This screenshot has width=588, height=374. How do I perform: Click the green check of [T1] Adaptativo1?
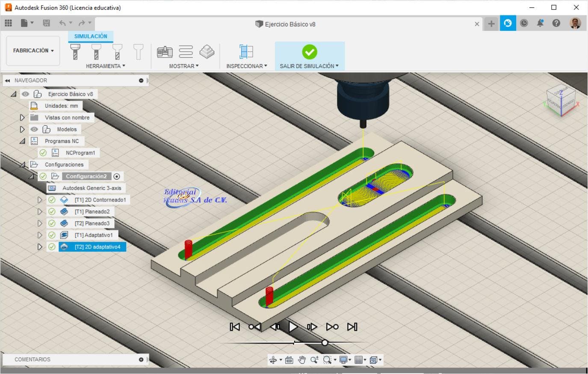pos(52,235)
